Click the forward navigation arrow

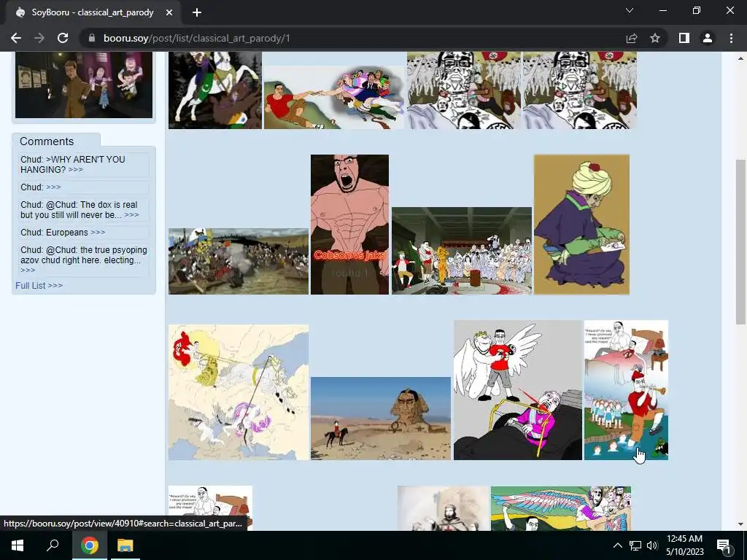[x=39, y=38]
